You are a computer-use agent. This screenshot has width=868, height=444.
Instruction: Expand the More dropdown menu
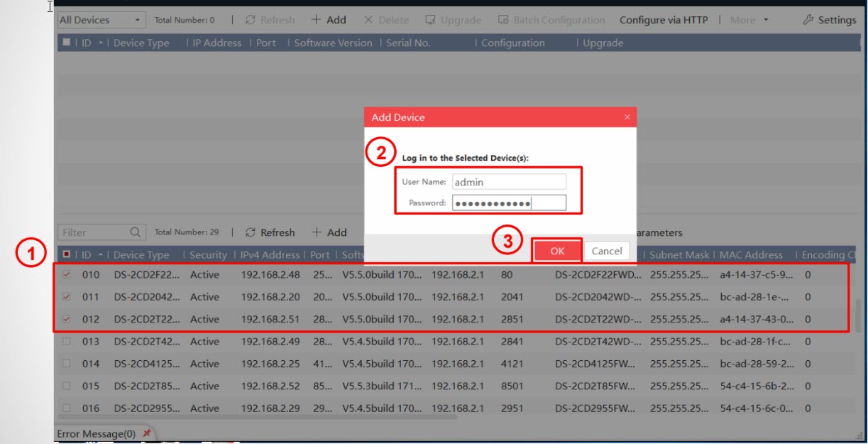click(749, 20)
